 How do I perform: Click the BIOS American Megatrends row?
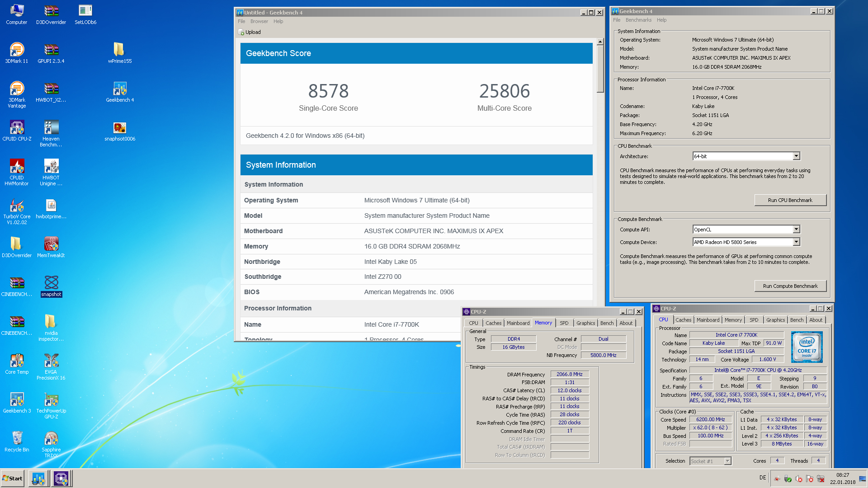click(x=416, y=292)
